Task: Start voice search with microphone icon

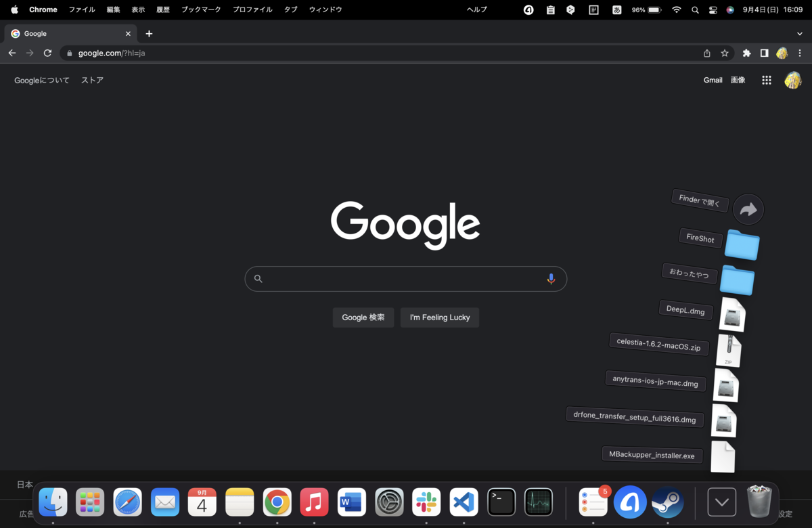Action: 551,279
